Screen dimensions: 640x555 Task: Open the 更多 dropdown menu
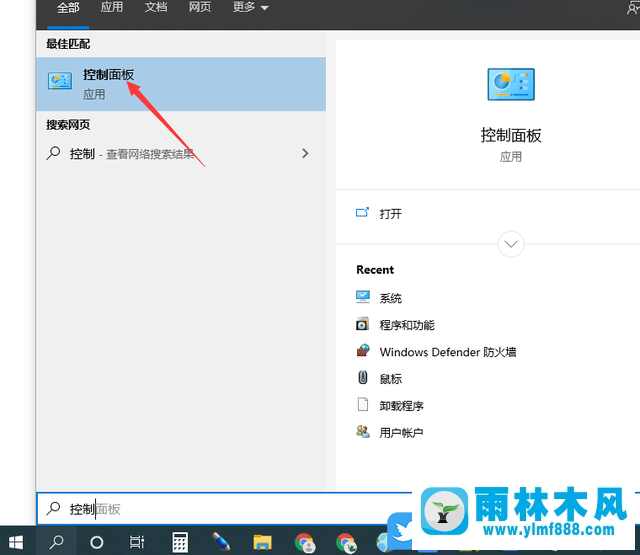click(x=250, y=7)
